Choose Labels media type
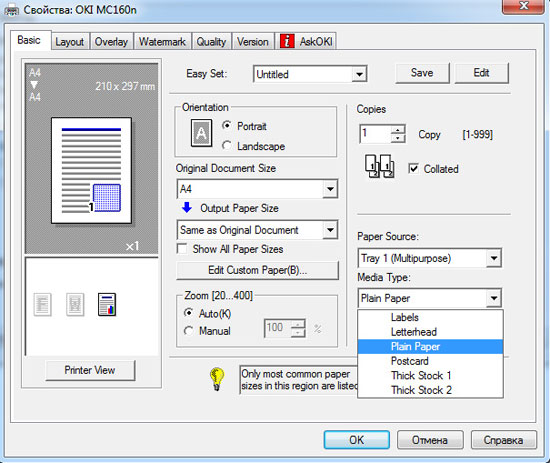 [430, 317]
